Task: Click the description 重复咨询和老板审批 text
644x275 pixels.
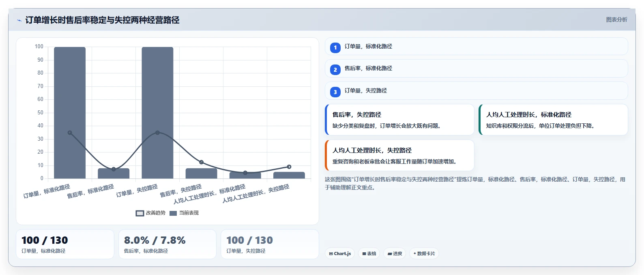Action: [x=394, y=161]
